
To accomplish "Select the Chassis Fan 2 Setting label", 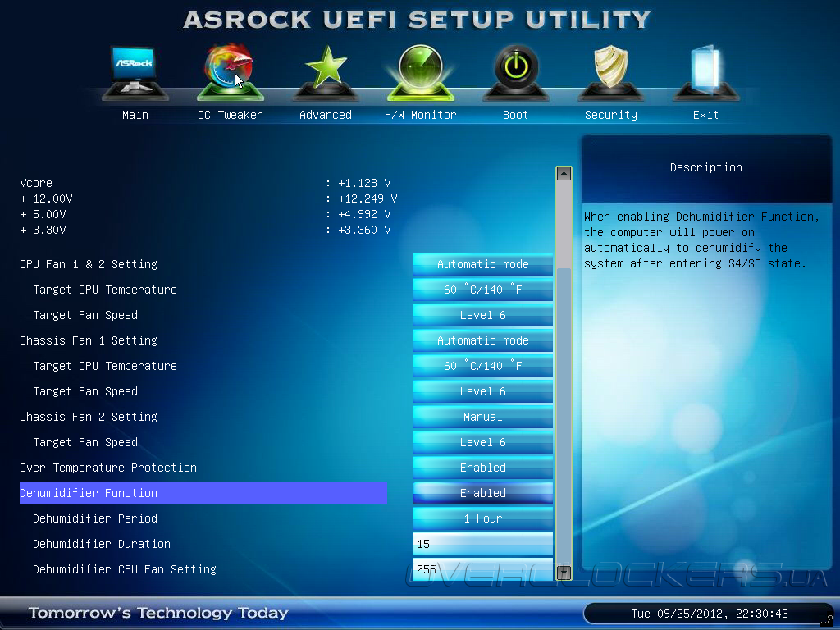I will tap(89, 417).
